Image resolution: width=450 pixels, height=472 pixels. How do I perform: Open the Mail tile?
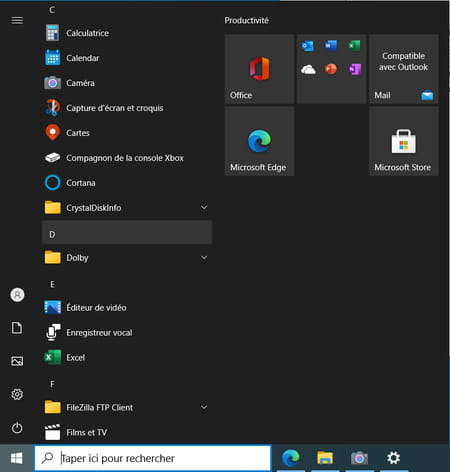(x=403, y=69)
